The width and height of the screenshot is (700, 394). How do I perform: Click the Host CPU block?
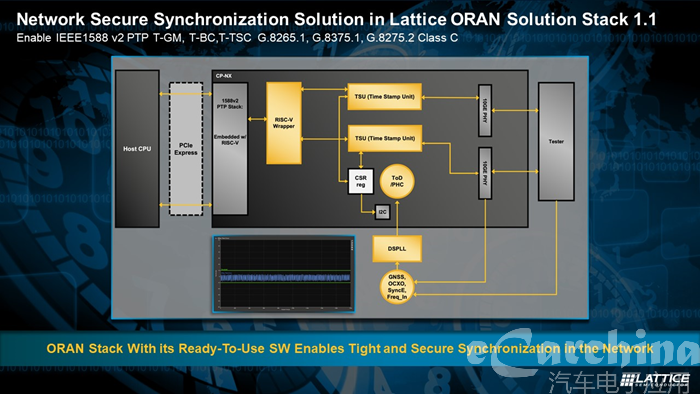tap(137, 149)
